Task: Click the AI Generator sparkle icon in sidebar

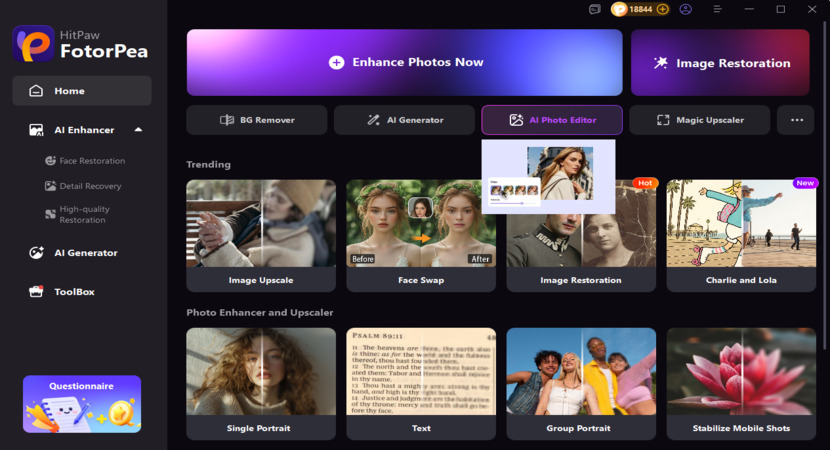Action: pos(36,253)
